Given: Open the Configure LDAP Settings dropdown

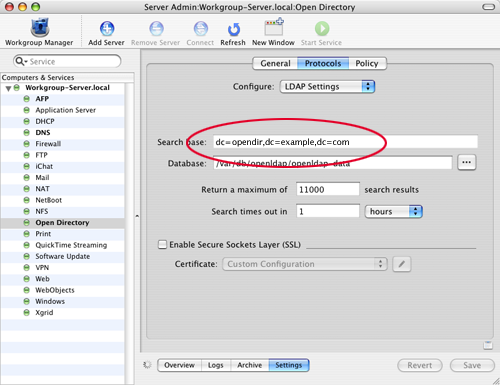Looking at the screenshot, I should (327, 87).
